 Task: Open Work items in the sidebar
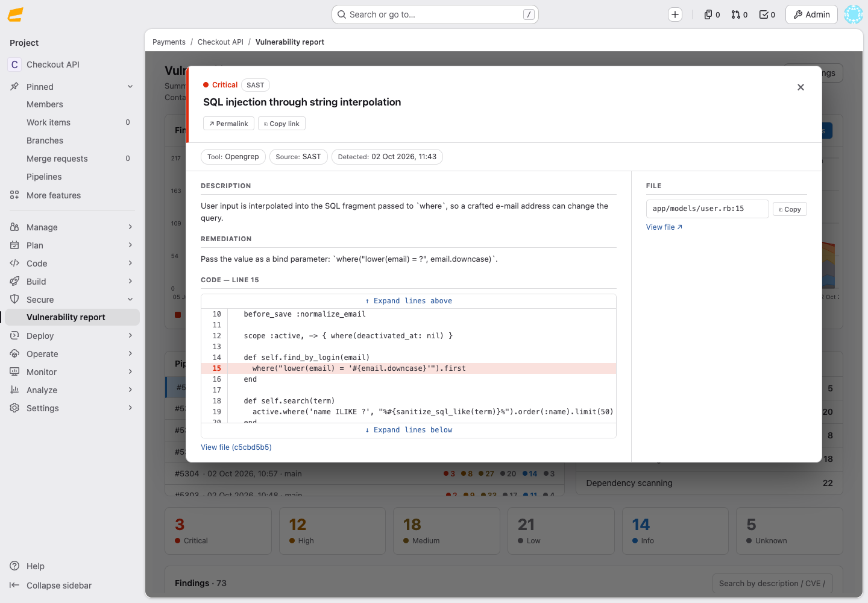72,122
